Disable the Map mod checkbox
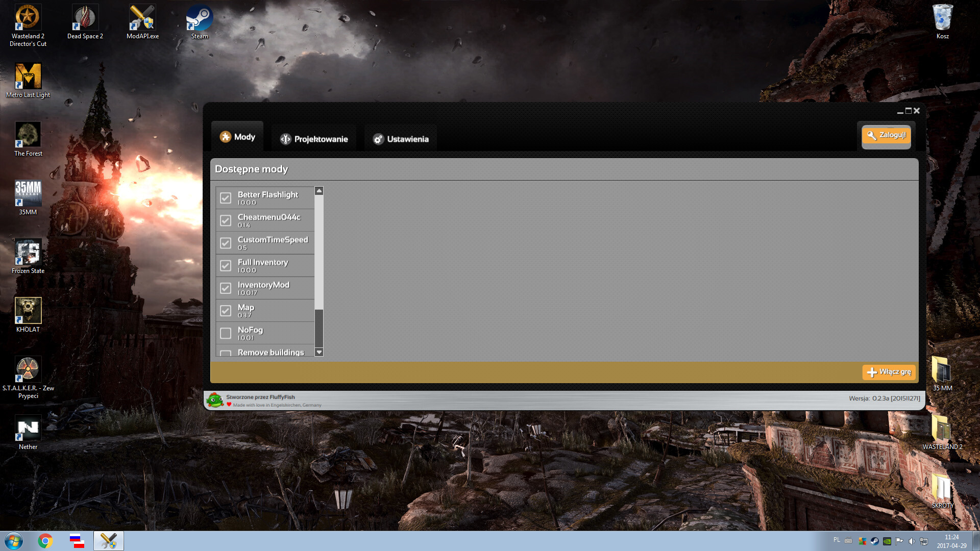 (x=226, y=311)
